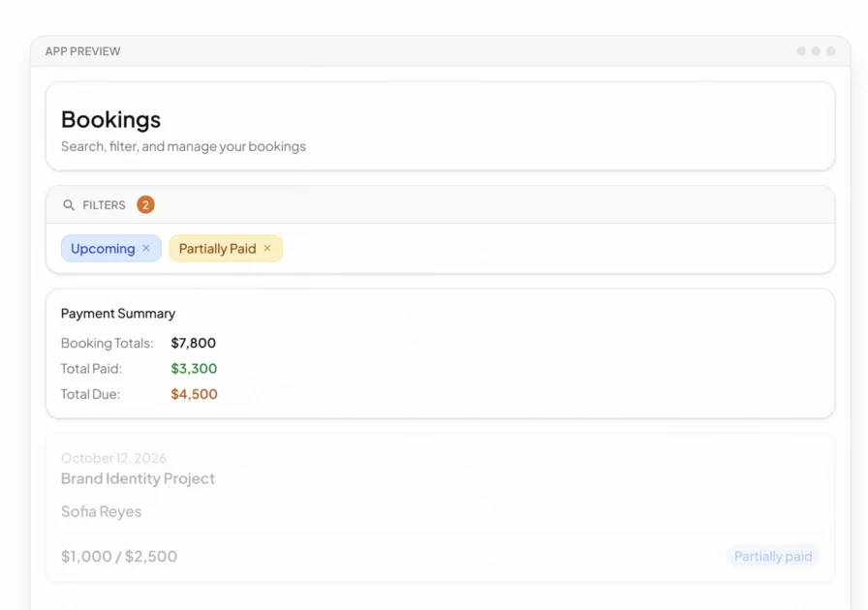Click the Total Due label
The width and height of the screenshot is (868, 610).
(x=90, y=394)
